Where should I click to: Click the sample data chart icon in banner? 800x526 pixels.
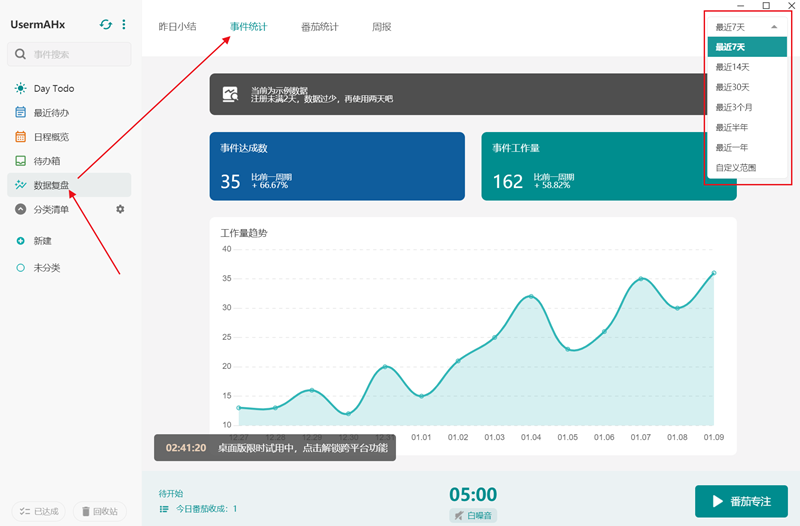(x=230, y=94)
